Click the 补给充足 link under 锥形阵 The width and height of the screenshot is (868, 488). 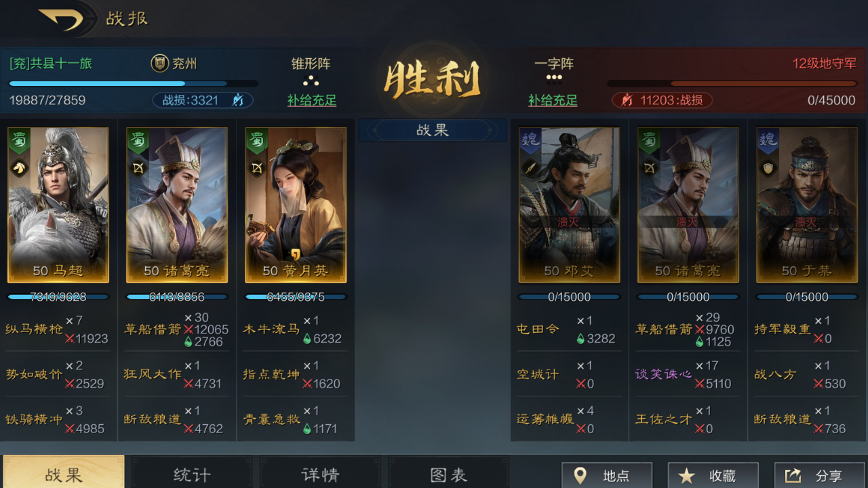pyautogui.click(x=312, y=100)
